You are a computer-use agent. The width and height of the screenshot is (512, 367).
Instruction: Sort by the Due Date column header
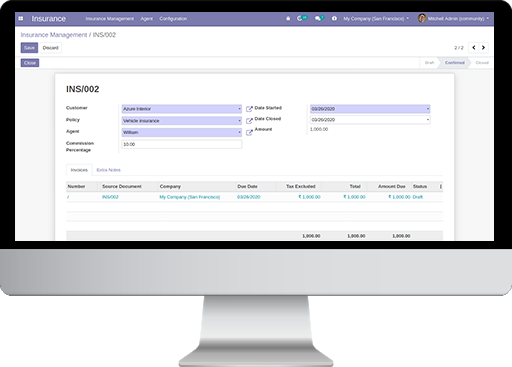(x=247, y=187)
